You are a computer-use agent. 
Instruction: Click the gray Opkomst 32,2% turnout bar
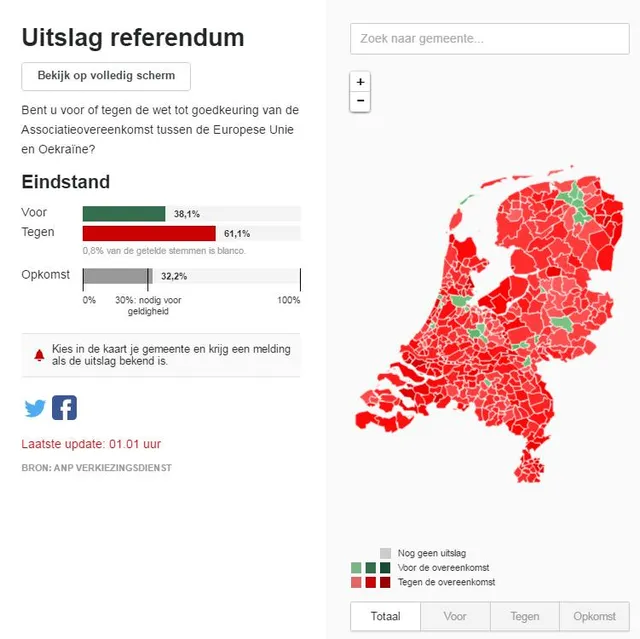(x=117, y=277)
